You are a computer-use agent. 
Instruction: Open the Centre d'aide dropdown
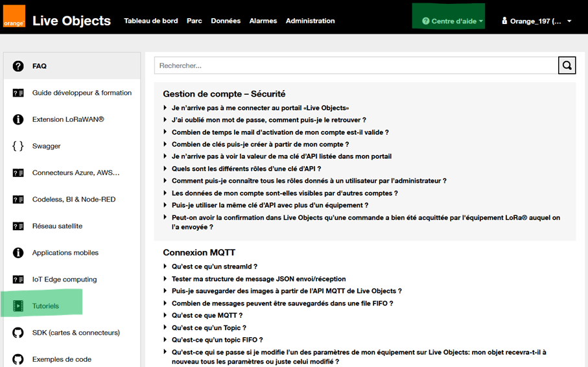(x=453, y=21)
